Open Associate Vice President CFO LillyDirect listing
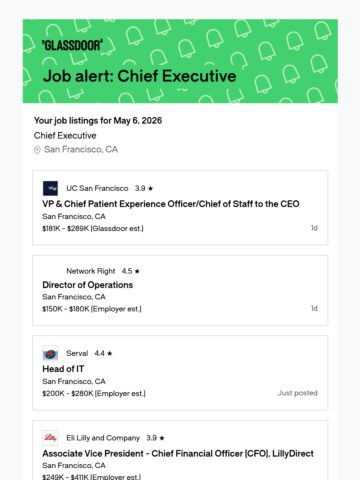Image resolution: width=360 pixels, height=480 pixels. coord(178,454)
